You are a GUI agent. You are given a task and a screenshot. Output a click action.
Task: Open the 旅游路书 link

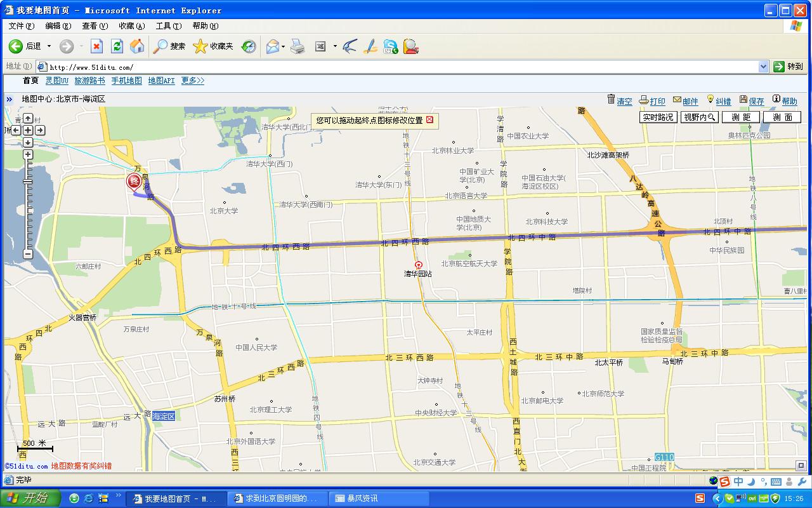tap(89, 81)
